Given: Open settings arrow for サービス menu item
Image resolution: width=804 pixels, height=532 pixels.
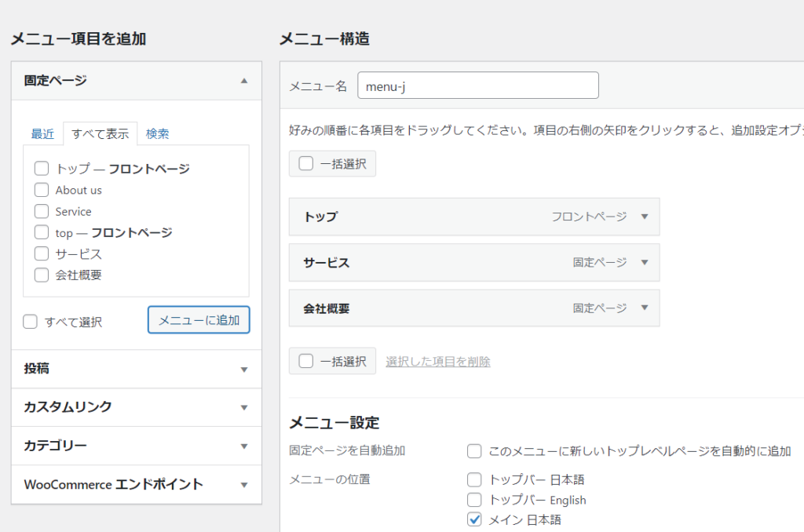Looking at the screenshot, I should click(x=645, y=263).
